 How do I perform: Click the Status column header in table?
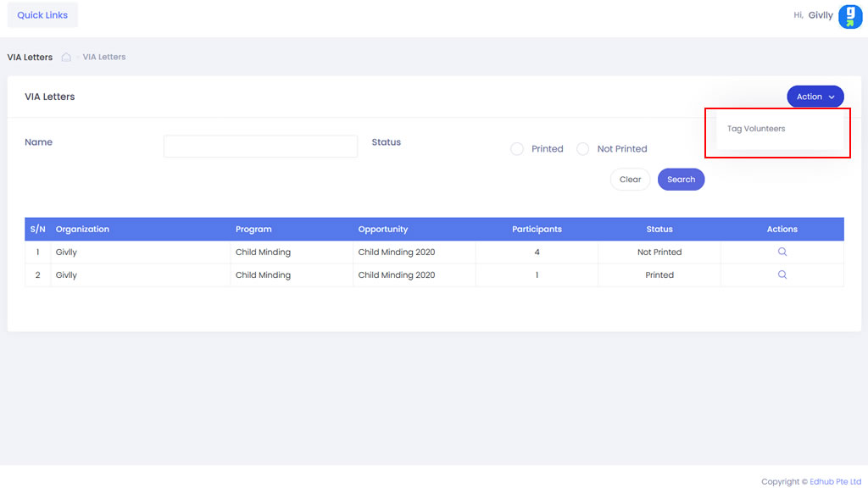pyautogui.click(x=659, y=229)
